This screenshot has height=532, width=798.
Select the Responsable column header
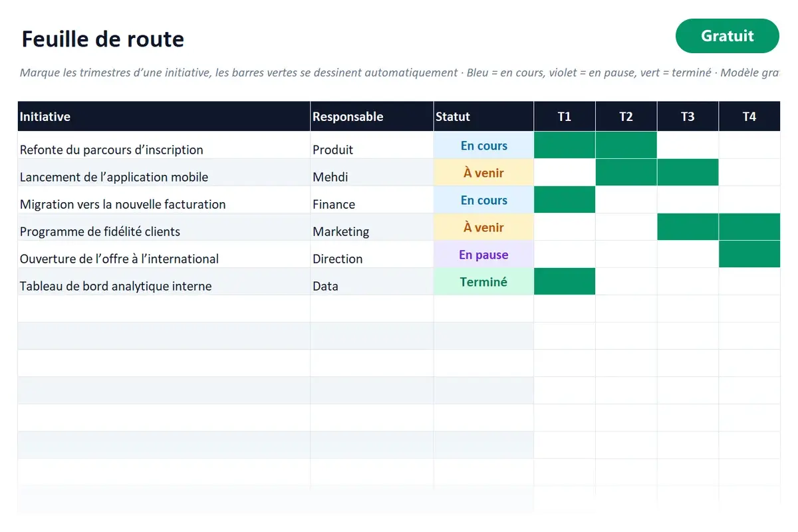[x=372, y=116]
